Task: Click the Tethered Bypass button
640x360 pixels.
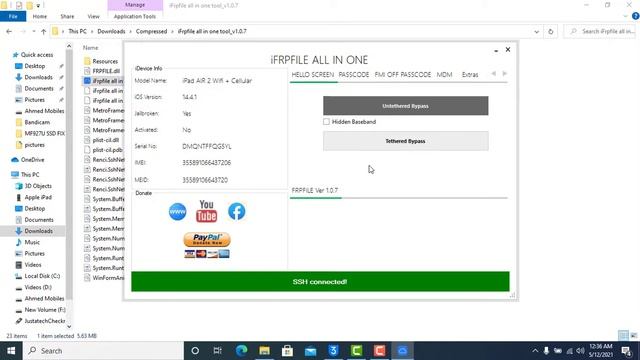Action: [x=405, y=141]
